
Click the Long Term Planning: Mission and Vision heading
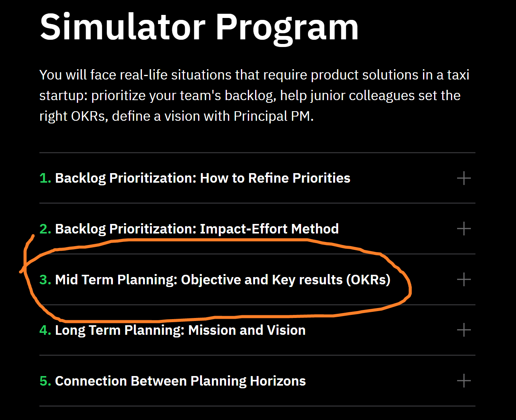tap(180, 330)
